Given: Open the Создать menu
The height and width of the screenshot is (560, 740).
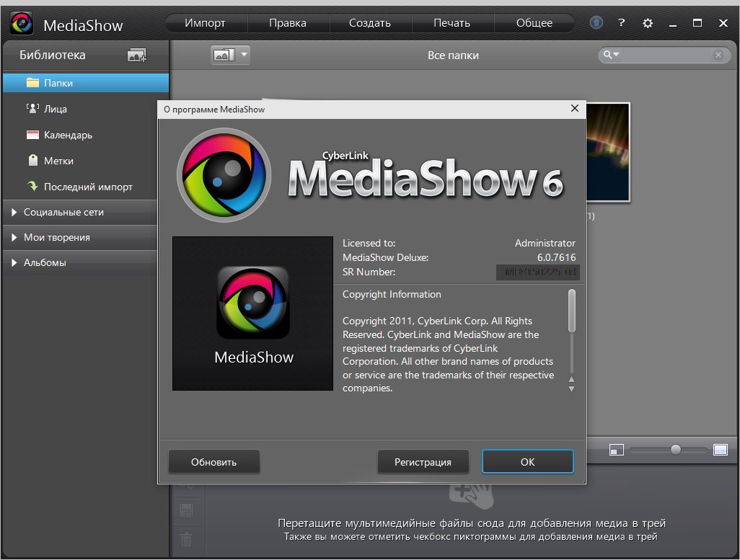Looking at the screenshot, I should pyautogui.click(x=370, y=22).
